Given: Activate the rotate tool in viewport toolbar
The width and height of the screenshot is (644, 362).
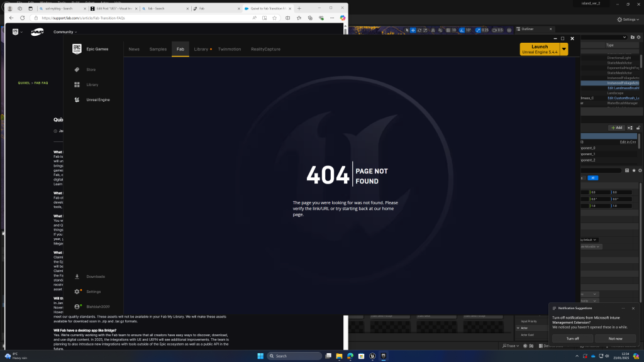Looking at the screenshot, I should tap(419, 30).
